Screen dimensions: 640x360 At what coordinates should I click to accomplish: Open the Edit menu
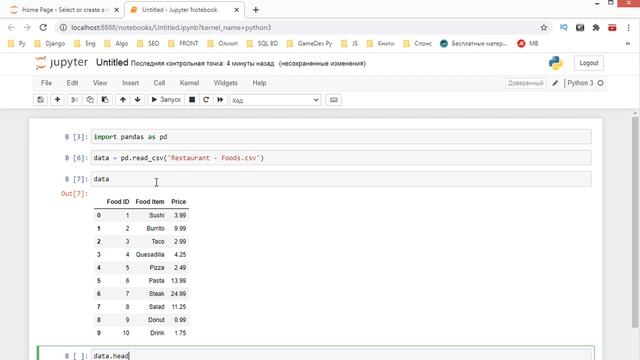coord(72,83)
